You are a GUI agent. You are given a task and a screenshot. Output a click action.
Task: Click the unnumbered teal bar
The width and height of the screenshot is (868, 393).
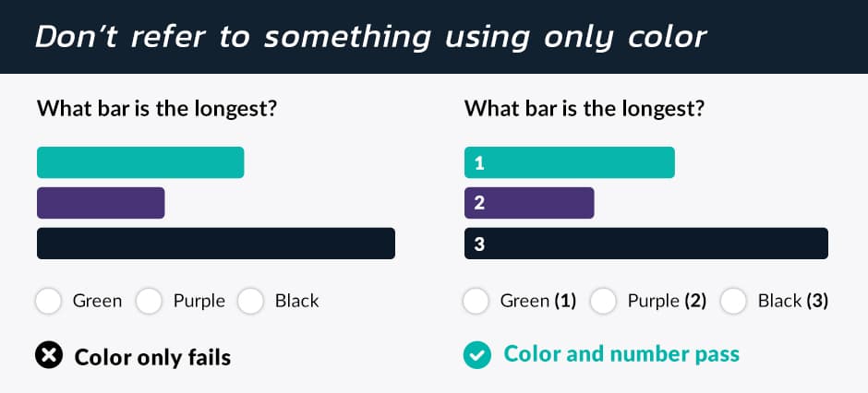(140, 162)
